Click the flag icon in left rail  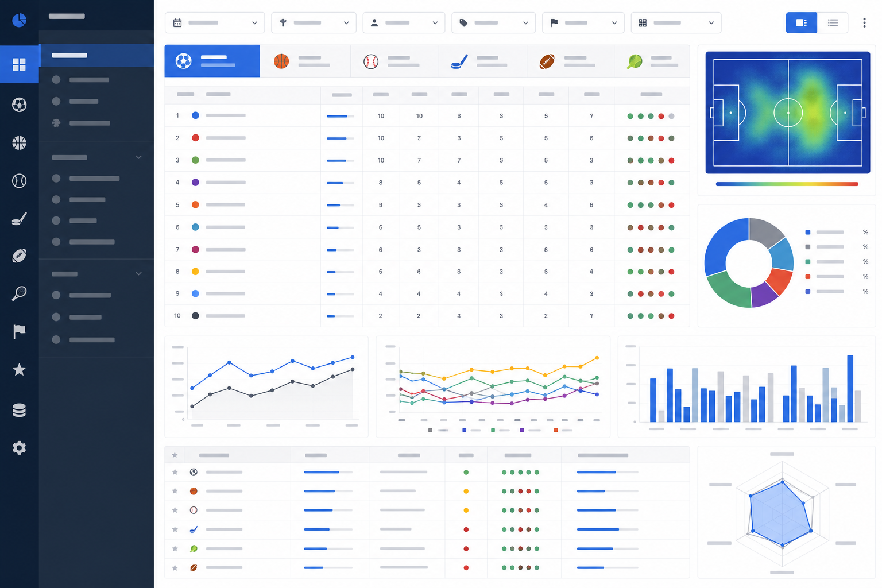(19, 331)
